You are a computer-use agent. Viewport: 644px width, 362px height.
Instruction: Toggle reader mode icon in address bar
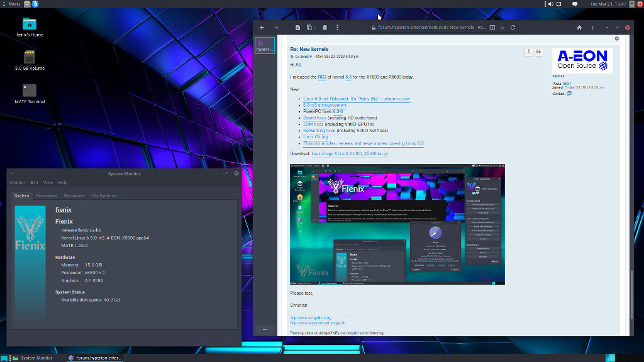[x=492, y=28]
